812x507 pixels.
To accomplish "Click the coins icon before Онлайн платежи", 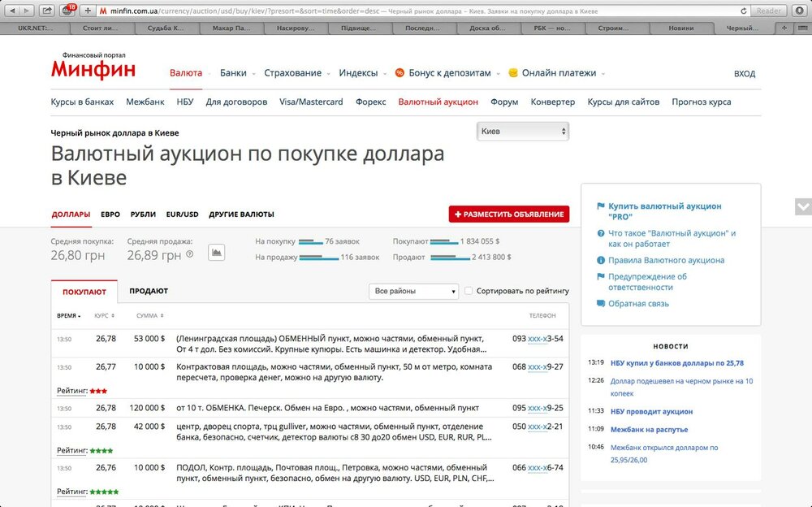I will click(x=513, y=73).
